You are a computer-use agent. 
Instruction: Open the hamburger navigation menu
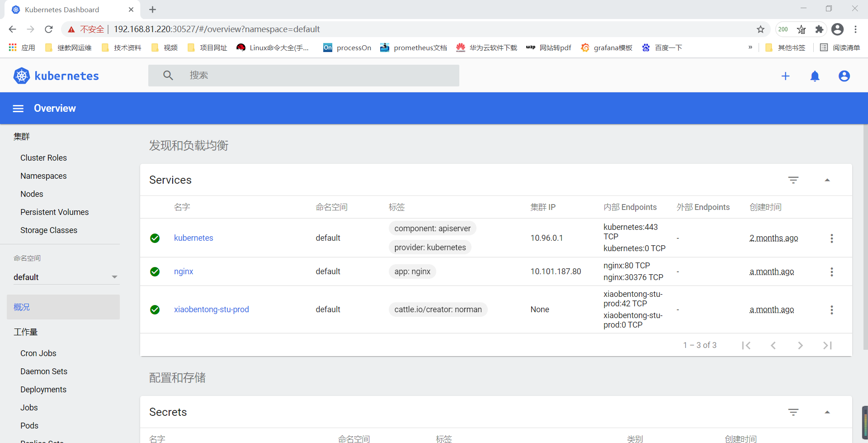tap(18, 108)
